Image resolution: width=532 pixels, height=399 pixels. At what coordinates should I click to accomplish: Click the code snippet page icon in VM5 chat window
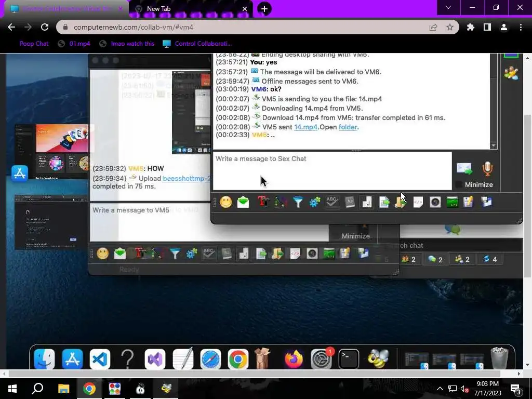(295, 254)
